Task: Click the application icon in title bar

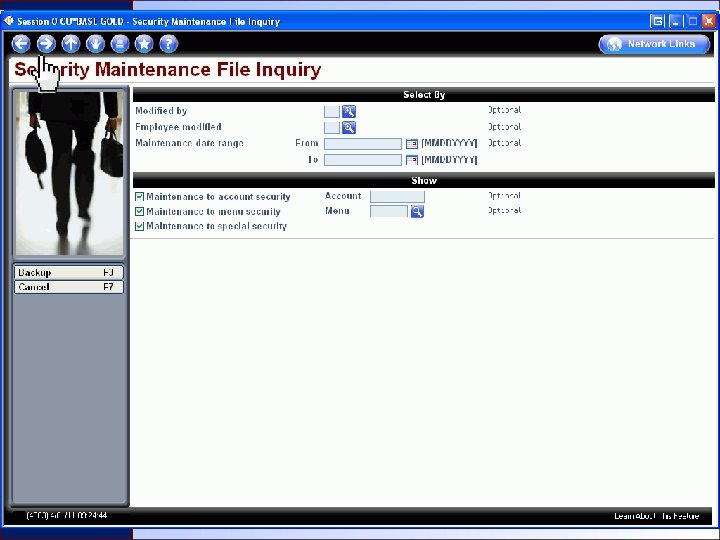Action: [9, 21]
